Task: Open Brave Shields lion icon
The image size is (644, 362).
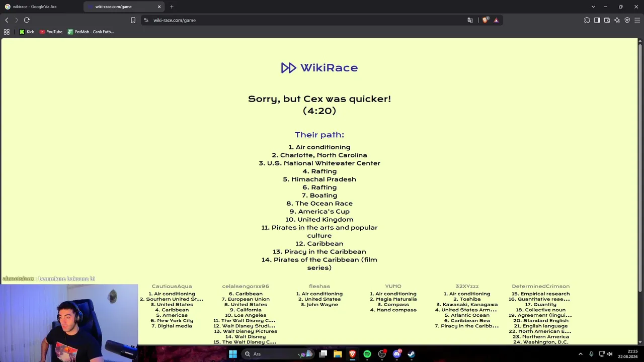Action: [485, 20]
